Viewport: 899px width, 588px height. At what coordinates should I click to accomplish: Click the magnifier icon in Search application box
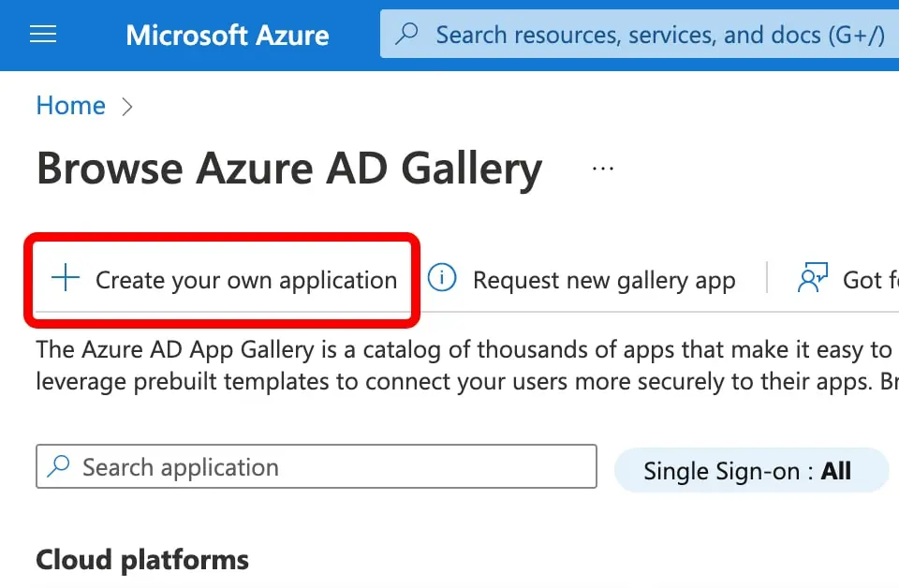[58, 466]
